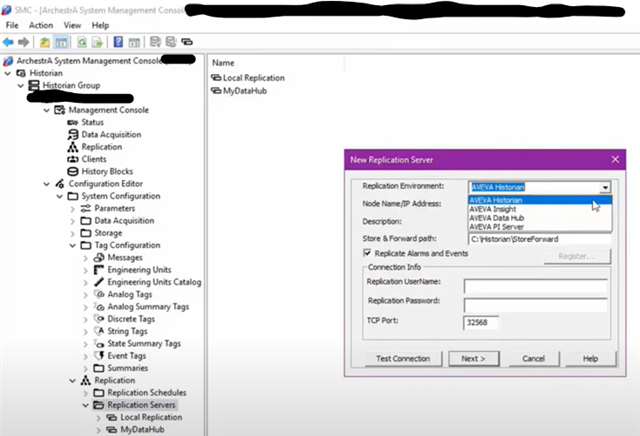Click the blue Help question mark icon
Image resolution: width=640 pixels, height=436 pixels.
[x=118, y=42]
